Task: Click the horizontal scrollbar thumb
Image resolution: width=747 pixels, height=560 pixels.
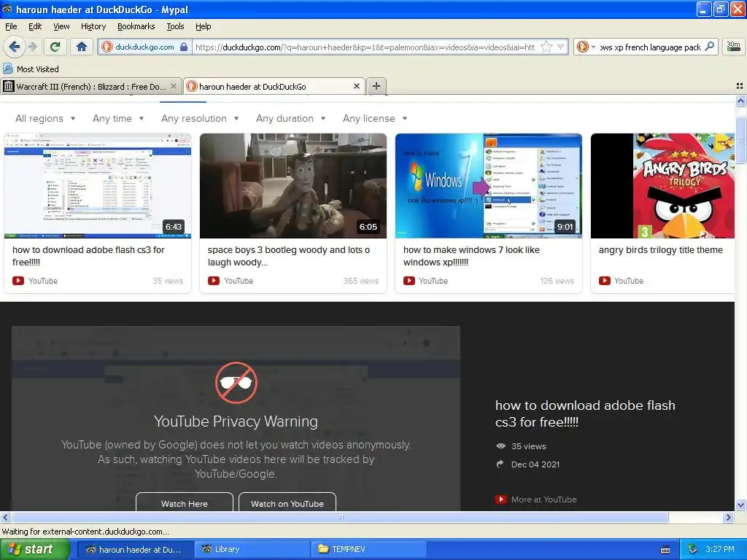Action: point(340,517)
